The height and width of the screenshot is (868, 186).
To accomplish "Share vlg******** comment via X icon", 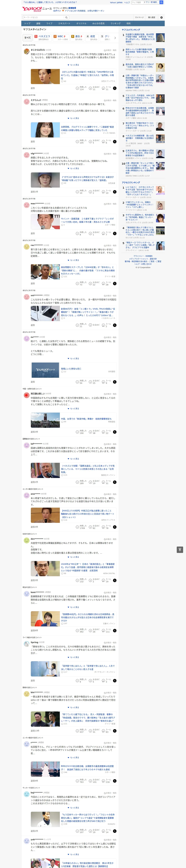I will (x=114, y=192).
